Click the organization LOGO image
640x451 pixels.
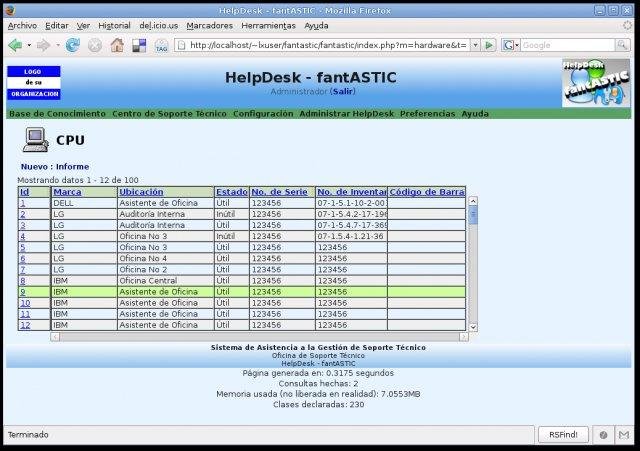[x=33, y=83]
